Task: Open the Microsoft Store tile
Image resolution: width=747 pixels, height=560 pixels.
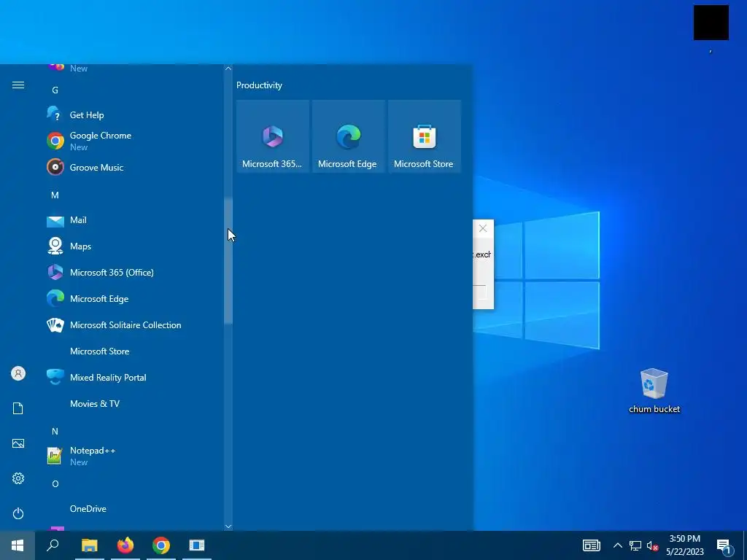Action: click(x=425, y=136)
